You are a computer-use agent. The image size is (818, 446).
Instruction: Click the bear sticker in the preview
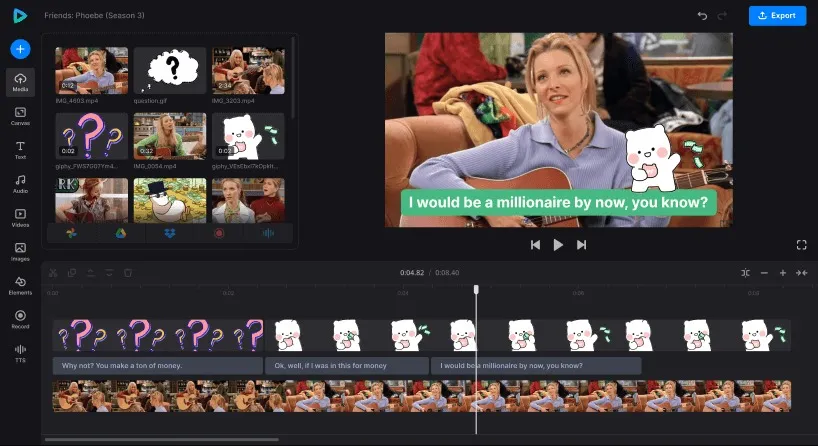click(654, 158)
